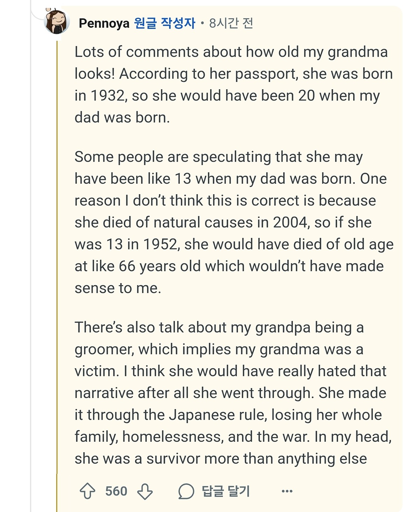Click Pennoya's cartoon avatar image
Viewport: 420px width, 512px height.
57,22
